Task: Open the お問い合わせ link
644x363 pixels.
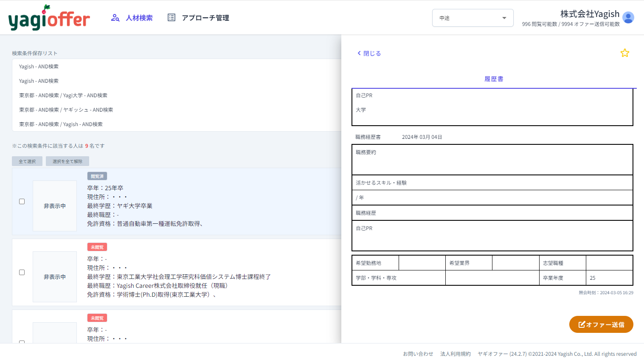Action: [x=418, y=354]
